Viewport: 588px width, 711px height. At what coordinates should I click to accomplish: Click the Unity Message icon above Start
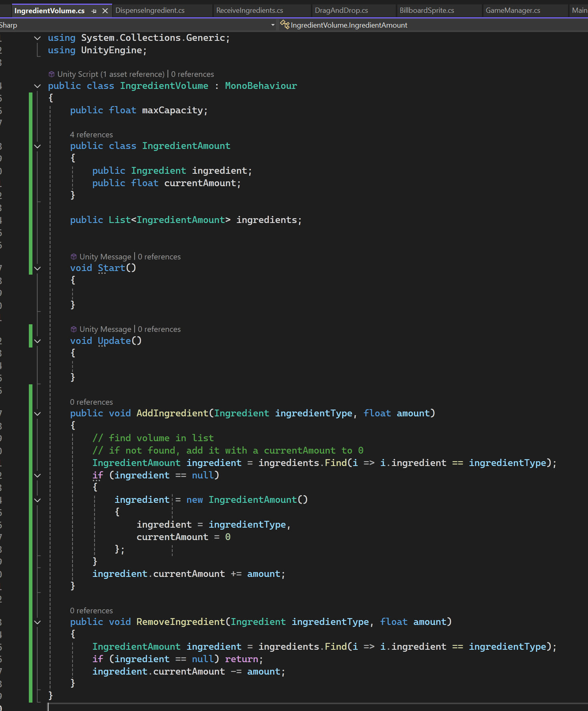click(x=74, y=257)
